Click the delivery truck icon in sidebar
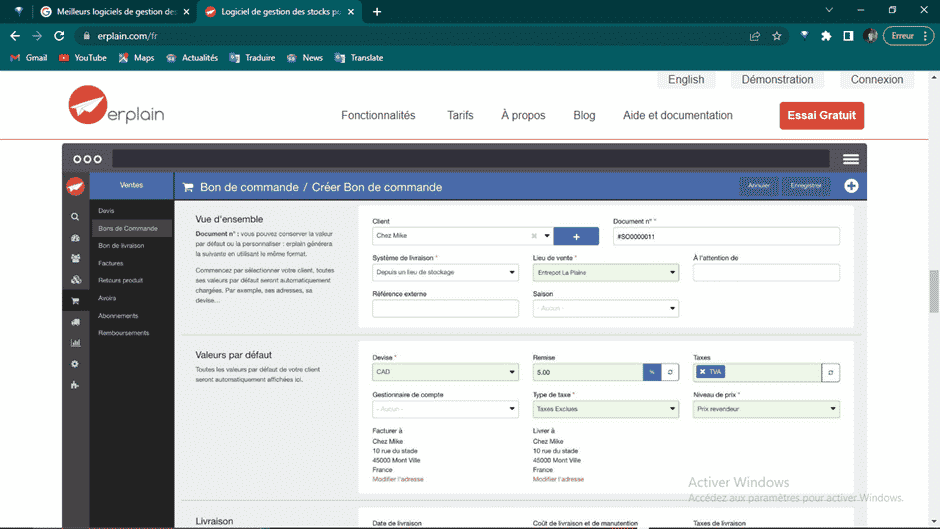The height and width of the screenshot is (529, 940). (x=75, y=322)
